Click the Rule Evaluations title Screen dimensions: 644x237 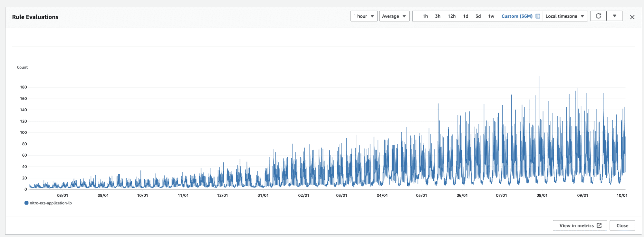[x=35, y=17]
